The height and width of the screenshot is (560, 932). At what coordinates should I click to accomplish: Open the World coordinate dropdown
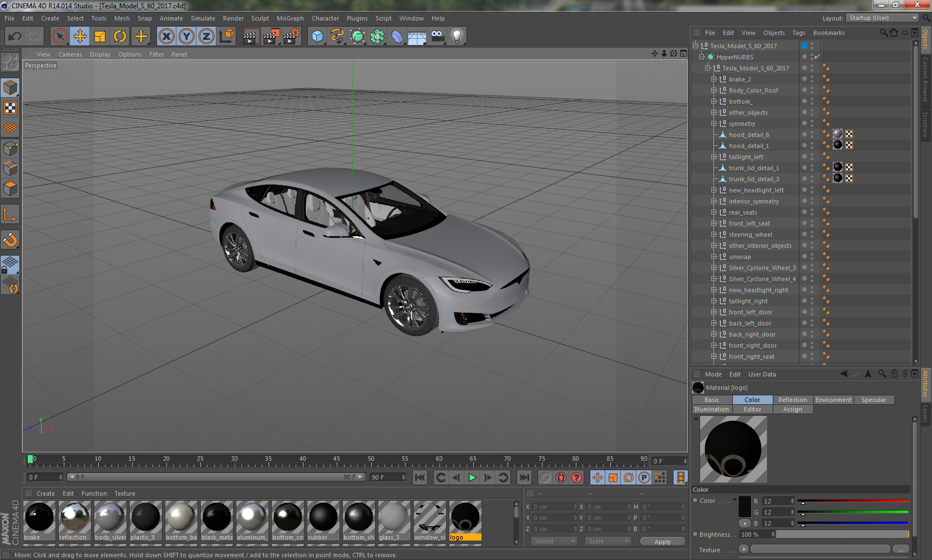pos(555,541)
